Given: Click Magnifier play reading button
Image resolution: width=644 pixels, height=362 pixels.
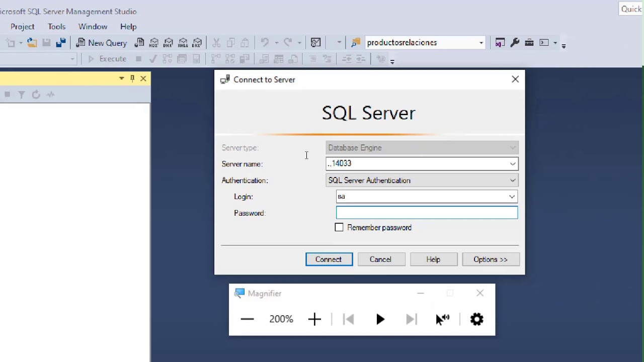Looking at the screenshot, I should click(380, 319).
